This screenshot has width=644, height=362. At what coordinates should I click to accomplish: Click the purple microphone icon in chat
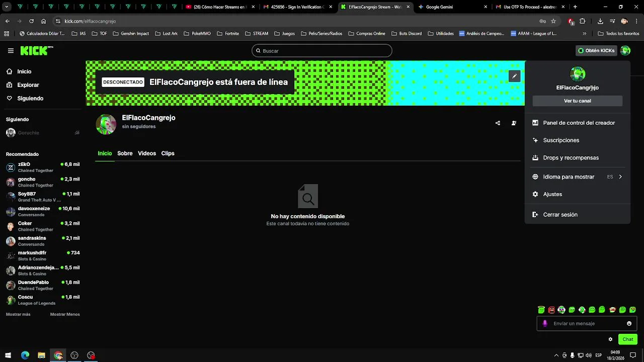pyautogui.click(x=545, y=323)
